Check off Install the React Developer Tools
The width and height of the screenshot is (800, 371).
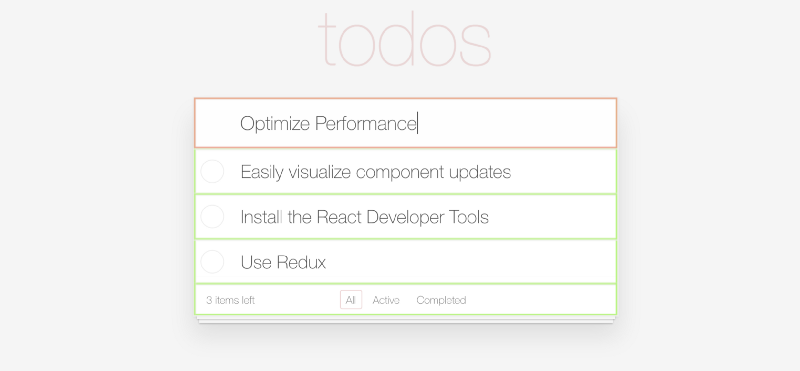click(x=212, y=217)
